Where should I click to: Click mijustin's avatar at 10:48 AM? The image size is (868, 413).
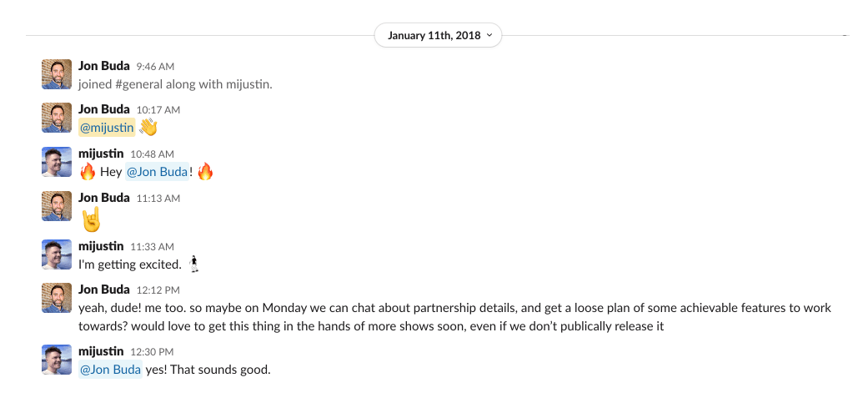[56, 163]
